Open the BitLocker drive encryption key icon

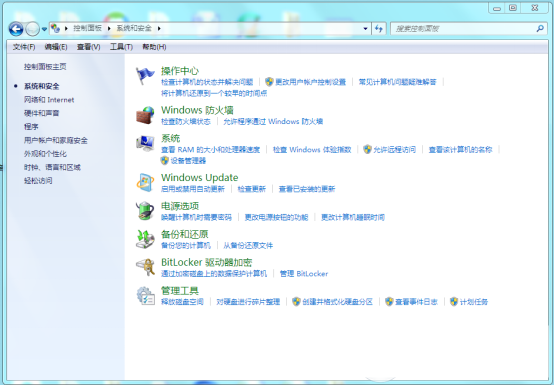click(x=145, y=267)
